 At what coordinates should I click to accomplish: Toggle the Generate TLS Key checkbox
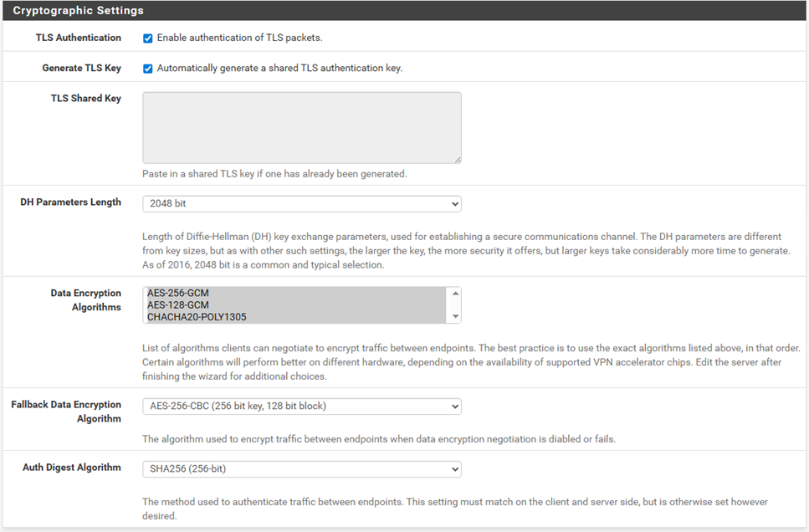pyautogui.click(x=148, y=69)
